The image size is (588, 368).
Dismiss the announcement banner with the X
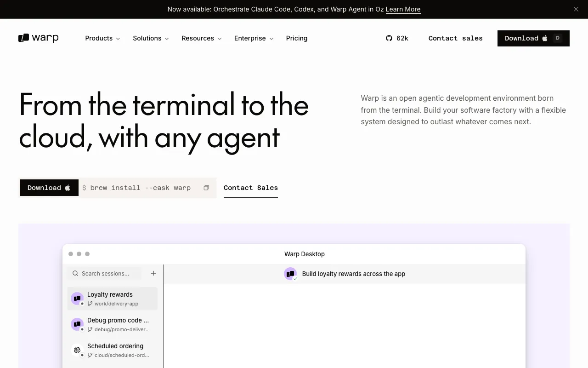(576, 9)
